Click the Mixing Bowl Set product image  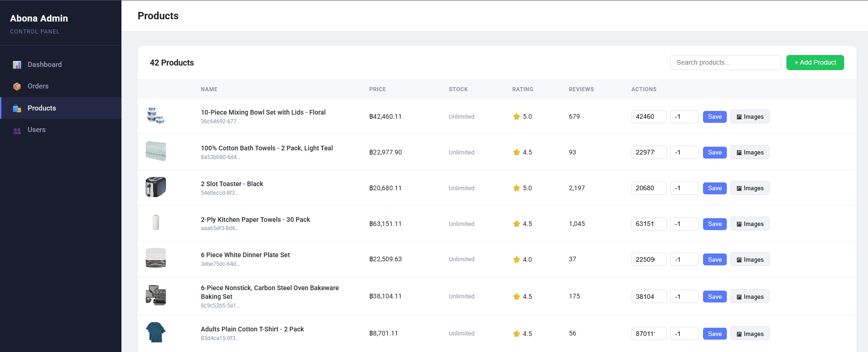click(156, 115)
